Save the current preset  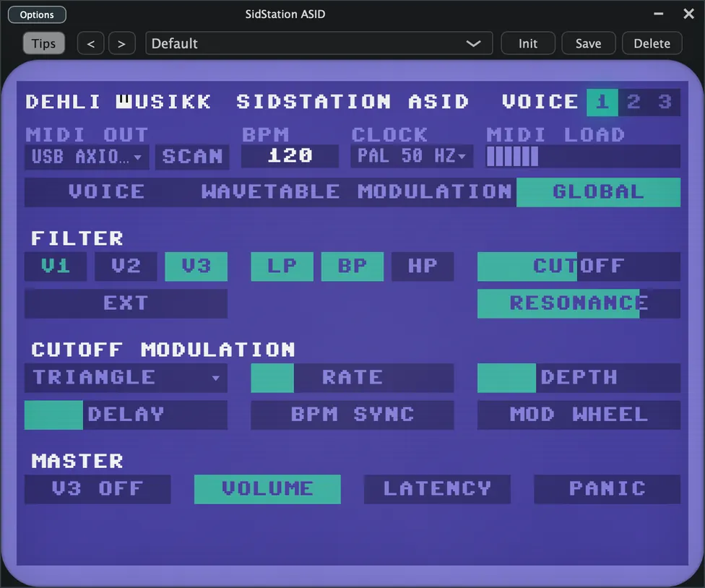[588, 43]
